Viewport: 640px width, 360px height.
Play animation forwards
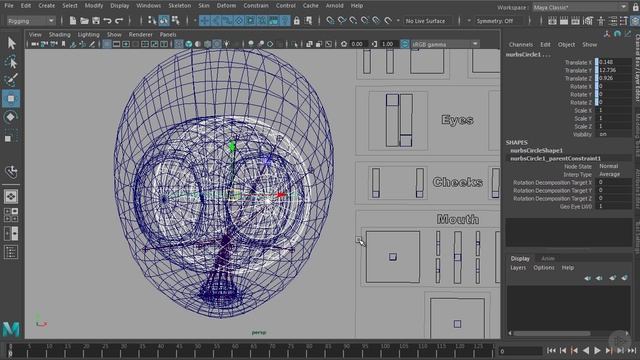tap(598, 350)
